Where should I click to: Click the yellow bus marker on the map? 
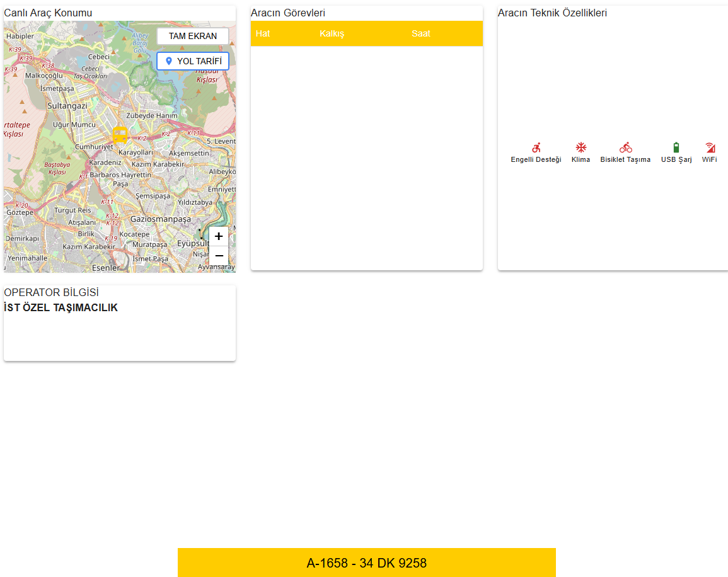(120, 135)
